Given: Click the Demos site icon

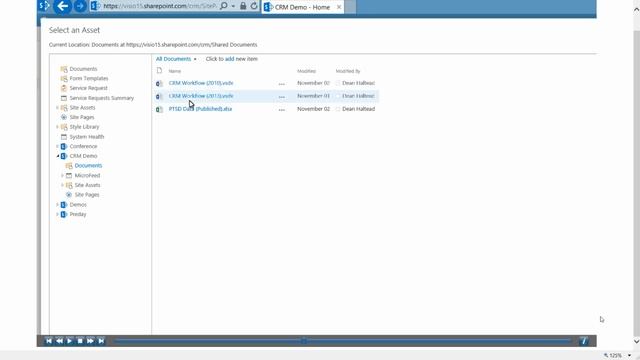Looking at the screenshot, I should (x=64, y=204).
